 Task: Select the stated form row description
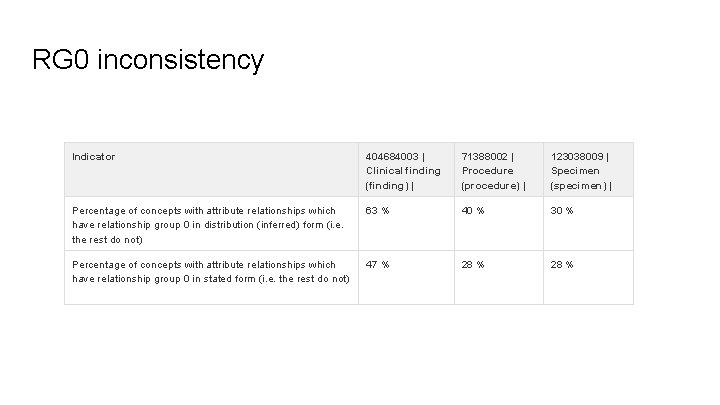[211, 277]
